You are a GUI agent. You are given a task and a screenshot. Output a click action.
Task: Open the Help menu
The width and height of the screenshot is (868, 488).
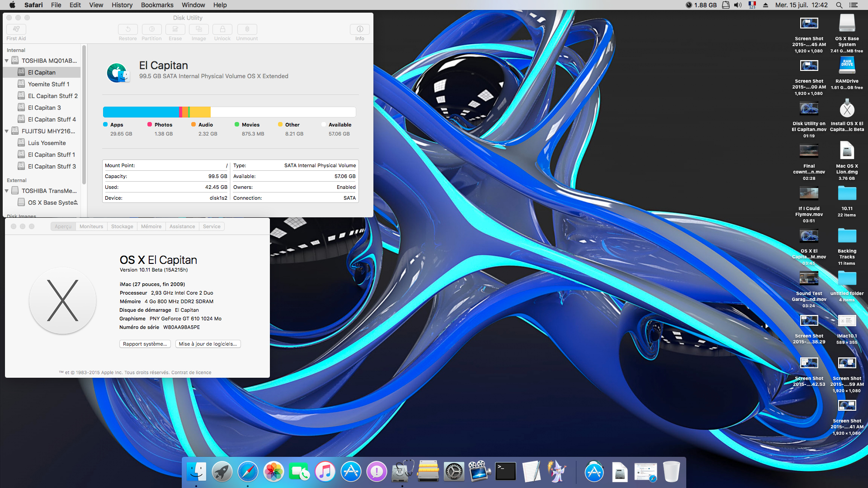220,5
